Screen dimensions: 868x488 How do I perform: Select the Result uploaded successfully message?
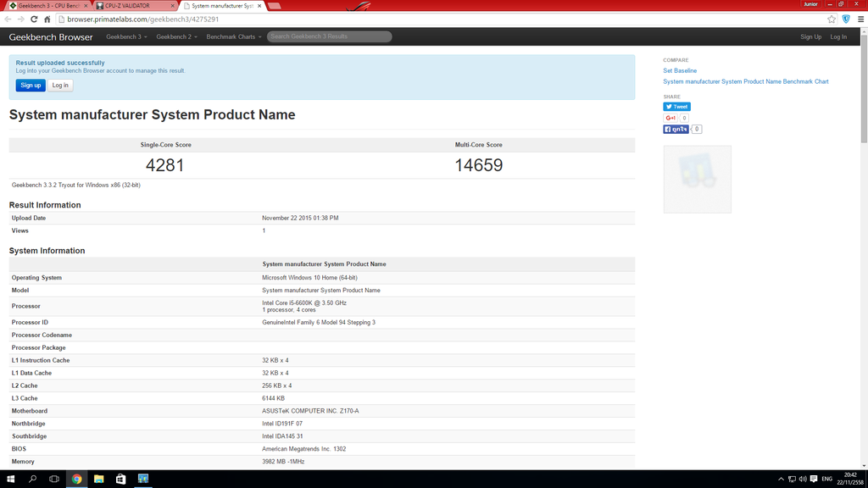60,63
